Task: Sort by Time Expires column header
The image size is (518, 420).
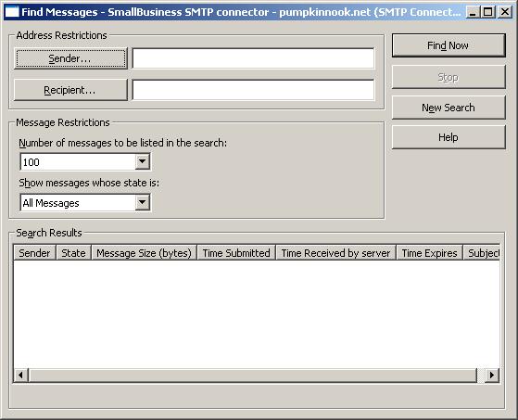Action: click(x=429, y=253)
